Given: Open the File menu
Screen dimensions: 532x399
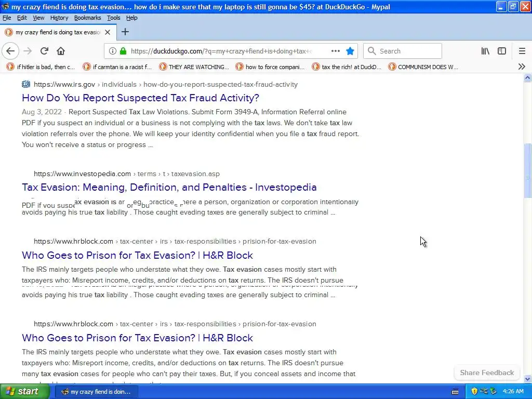Looking at the screenshot, I should coord(7,18).
